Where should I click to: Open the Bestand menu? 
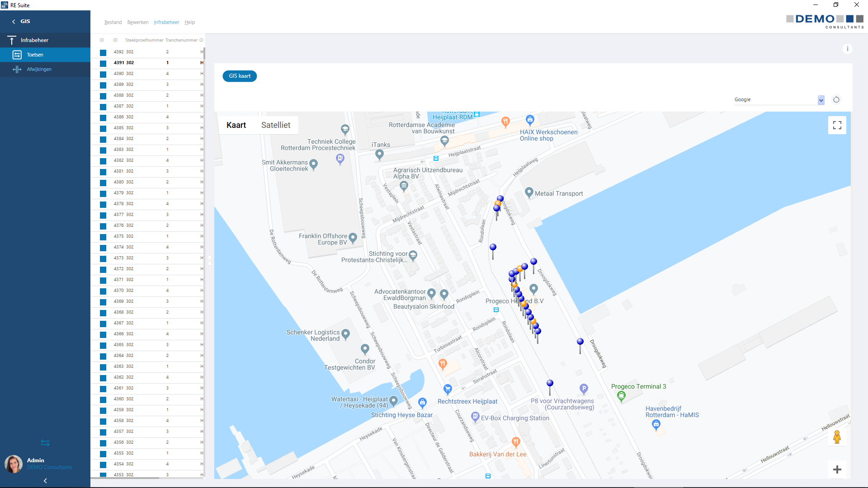pyautogui.click(x=113, y=22)
